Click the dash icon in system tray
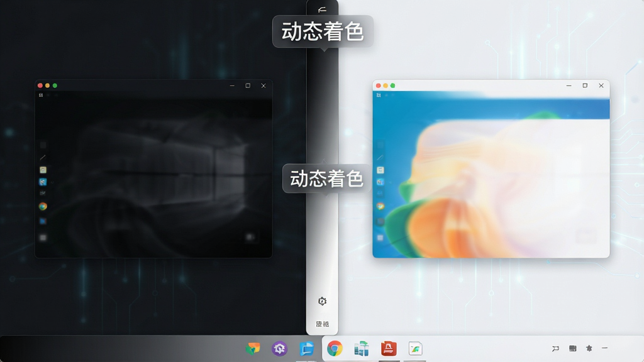Viewport: 644px width, 362px height. (x=604, y=348)
